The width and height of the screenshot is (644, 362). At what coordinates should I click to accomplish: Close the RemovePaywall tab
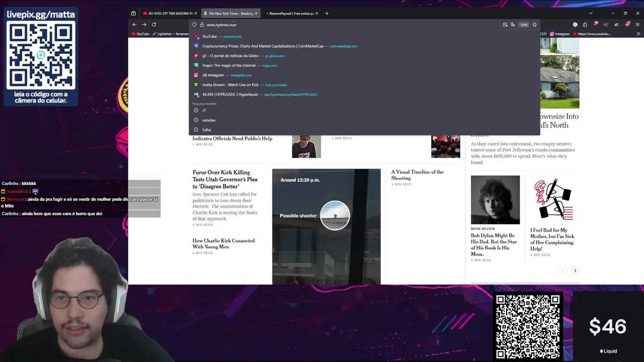[x=316, y=14]
